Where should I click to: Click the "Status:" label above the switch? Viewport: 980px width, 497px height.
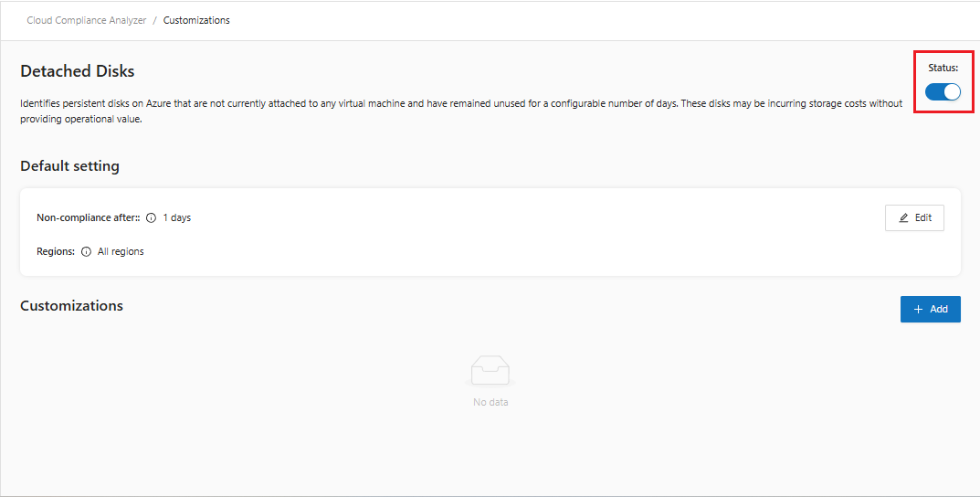[943, 69]
